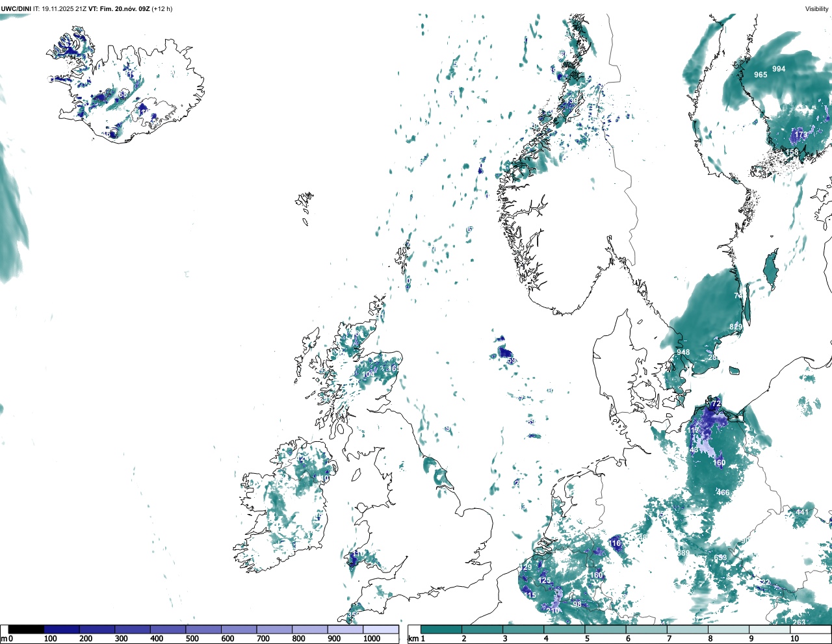This screenshot has height=644, width=832.
Task: Click the '10' tick label on kilometre legend
Action: click(x=794, y=639)
